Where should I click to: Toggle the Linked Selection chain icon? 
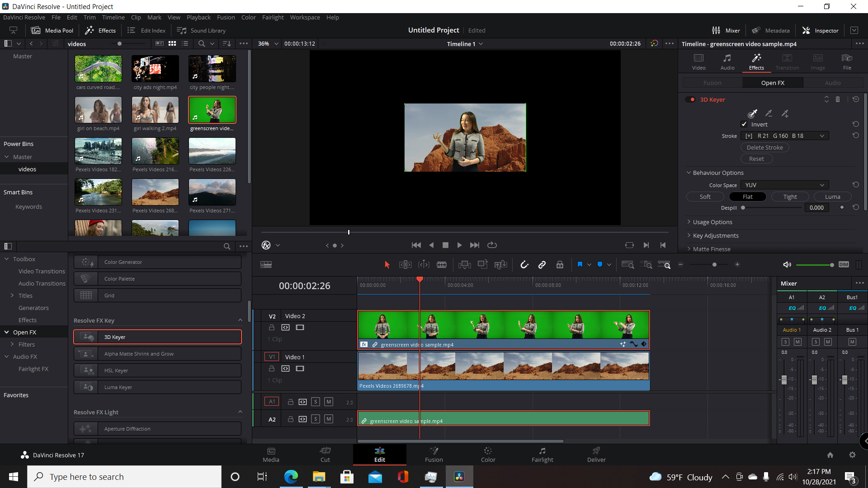[542, 265]
